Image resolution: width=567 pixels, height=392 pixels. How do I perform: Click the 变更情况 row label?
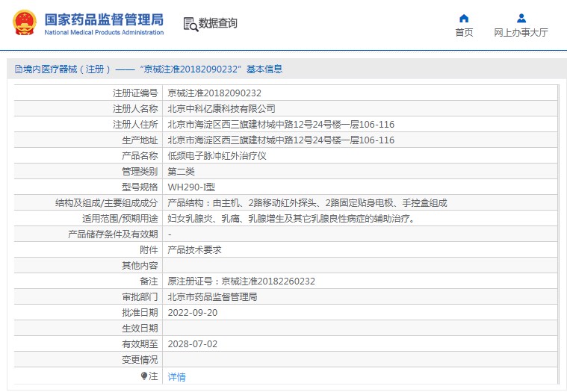140,360
